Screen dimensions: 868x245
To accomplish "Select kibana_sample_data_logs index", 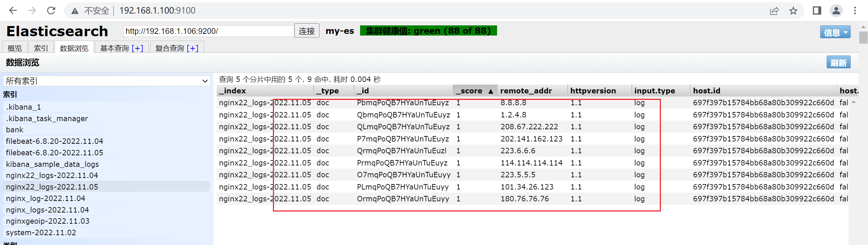I will [106, 164].
